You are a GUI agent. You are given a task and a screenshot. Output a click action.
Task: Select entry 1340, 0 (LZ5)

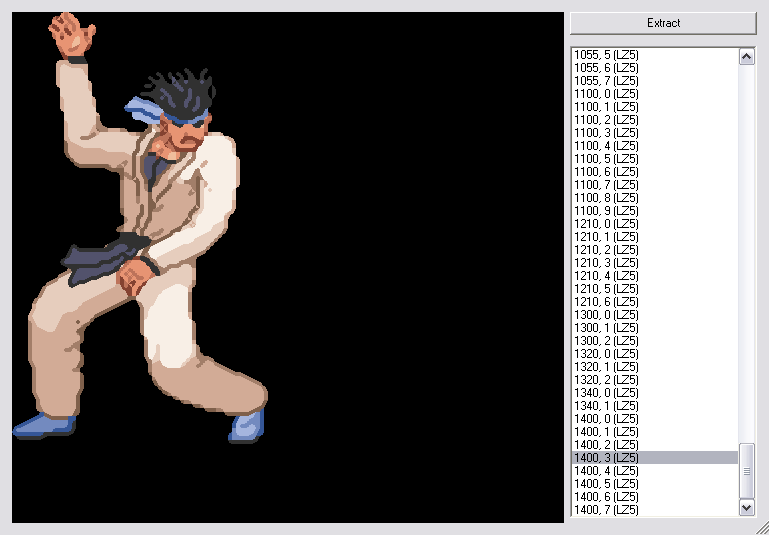click(x=606, y=392)
